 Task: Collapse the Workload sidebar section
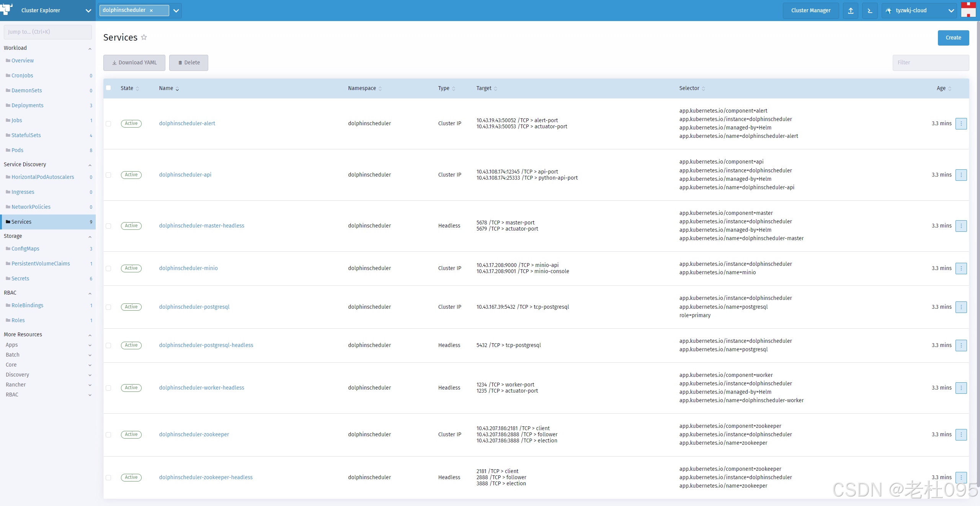click(90, 49)
